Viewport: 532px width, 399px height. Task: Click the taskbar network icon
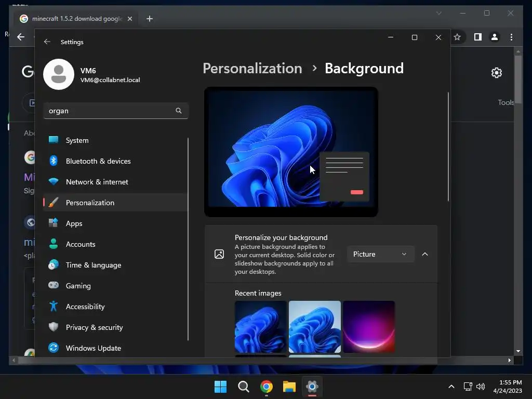pos(468,387)
